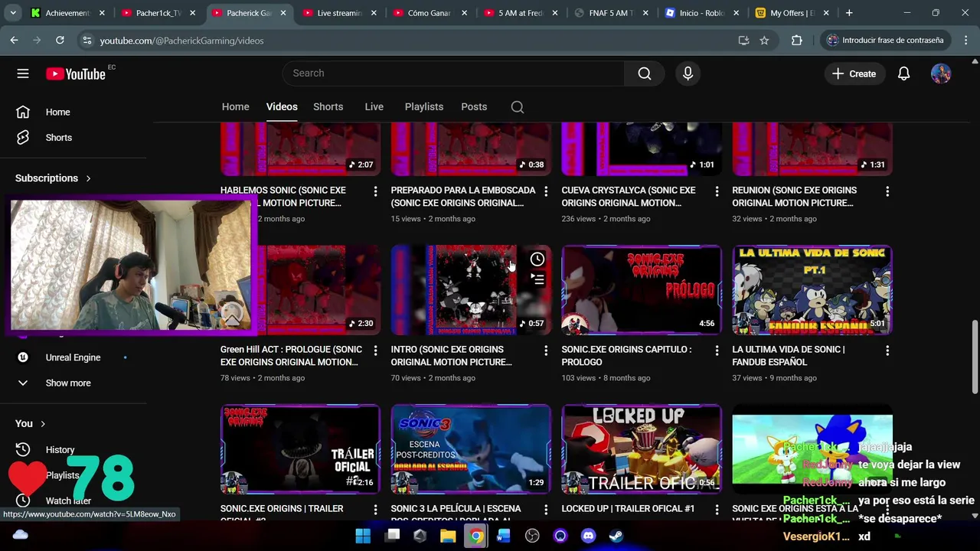The width and height of the screenshot is (980, 551).
Task: Switch to the Pacher1ck_TV browser tab
Action: 158,13
